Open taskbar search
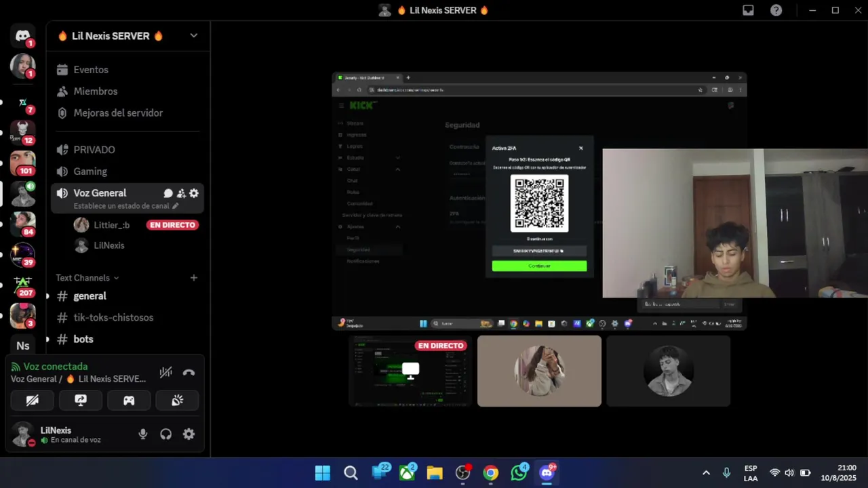The width and height of the screenshot is (868, 488). 351,472
